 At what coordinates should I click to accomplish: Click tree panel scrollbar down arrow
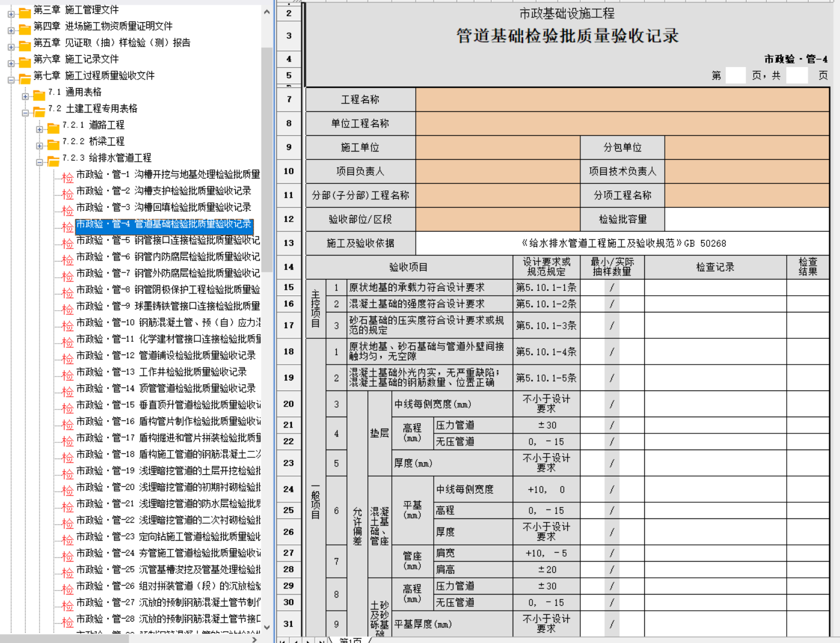click(x=267, y=627)
